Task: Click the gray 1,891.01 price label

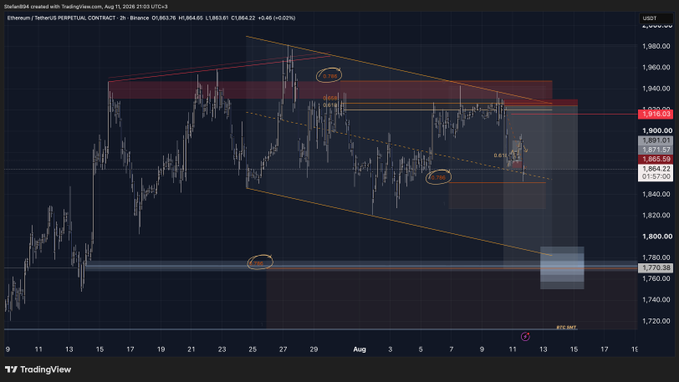Action: tap(656, 140)
